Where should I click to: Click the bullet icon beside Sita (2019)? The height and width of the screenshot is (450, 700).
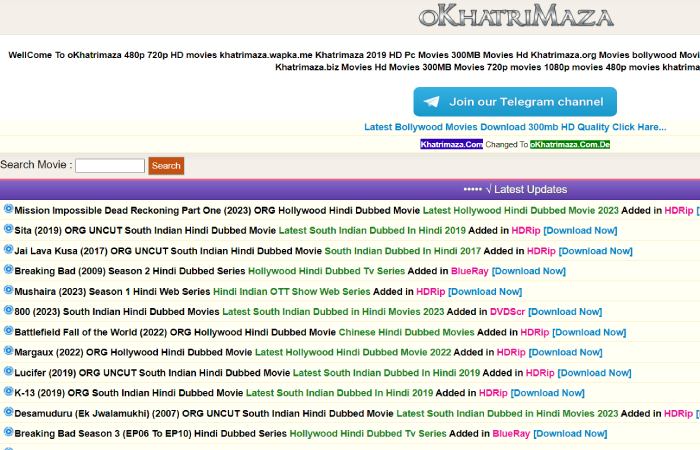coord(8,229)
